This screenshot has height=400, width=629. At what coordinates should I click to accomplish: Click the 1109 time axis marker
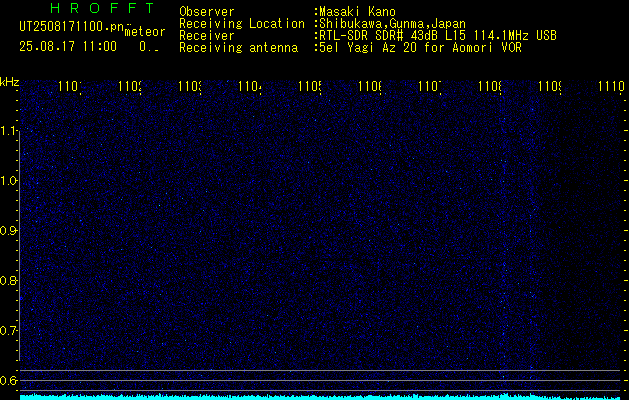[550, 86]
